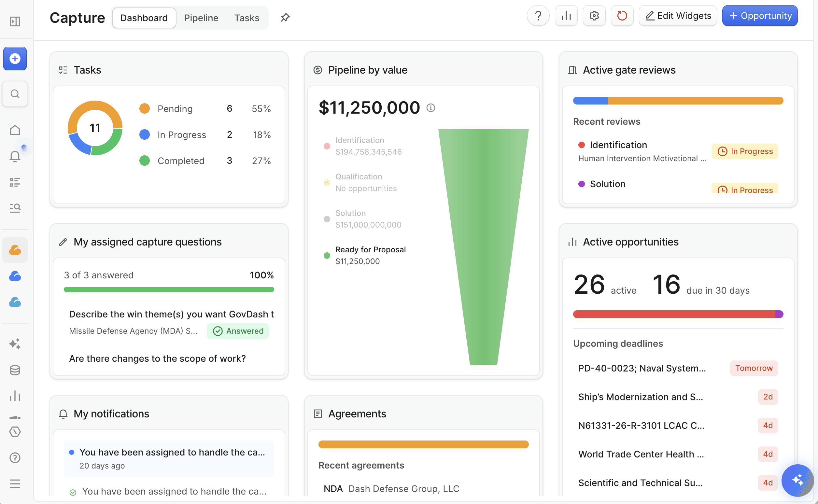
Task: Open the database stack icon in sidebar
Action: coord(15,370)
